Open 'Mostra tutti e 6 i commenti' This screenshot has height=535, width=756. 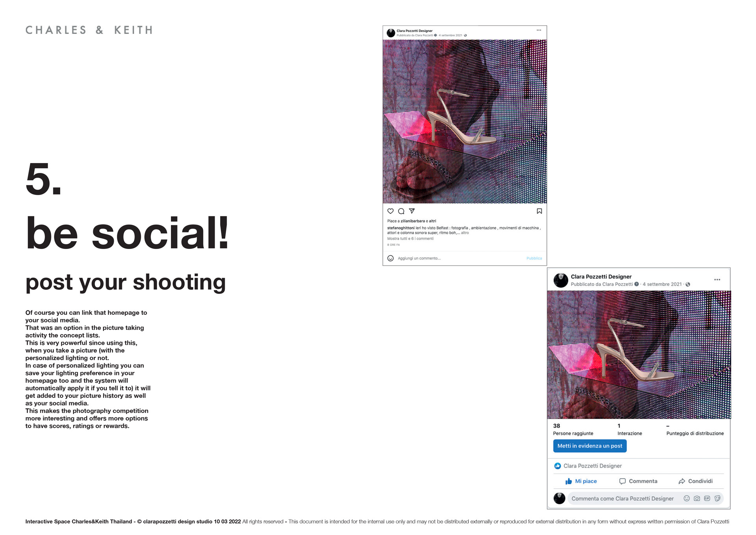[x=410, y=239]
